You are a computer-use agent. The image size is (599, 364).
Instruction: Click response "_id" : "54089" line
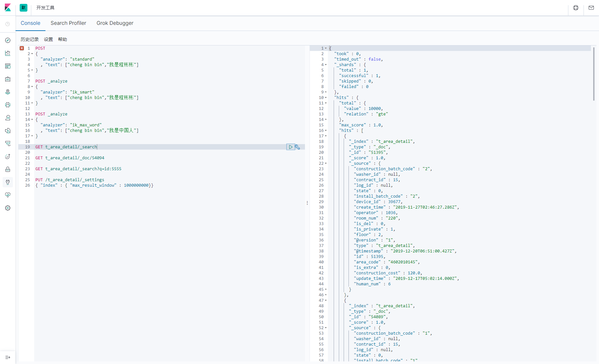click(368, 317)
